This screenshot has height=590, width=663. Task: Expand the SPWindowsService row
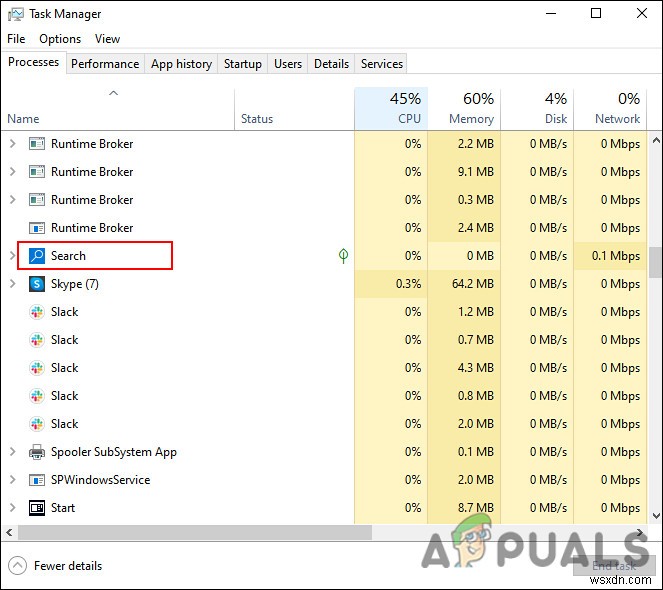pos(13,480)
